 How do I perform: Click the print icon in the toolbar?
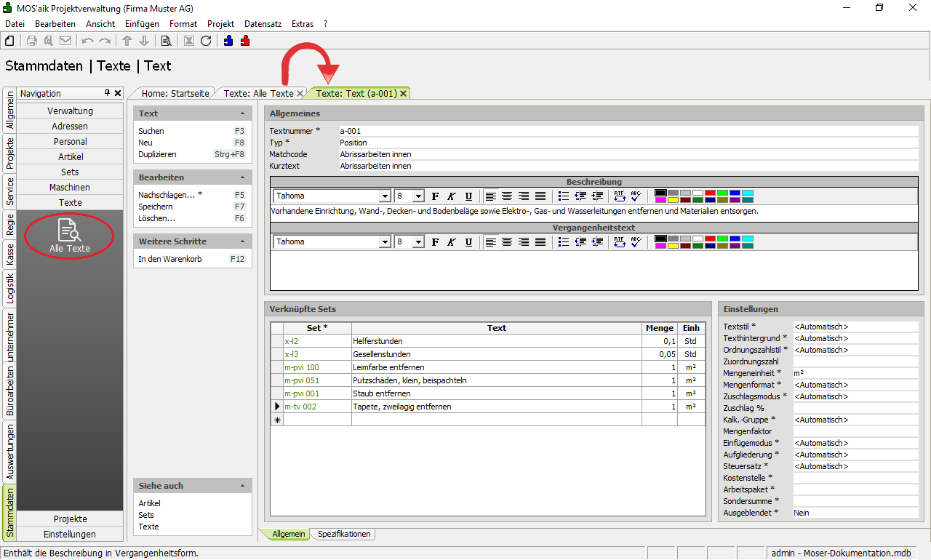pos(32,41)
